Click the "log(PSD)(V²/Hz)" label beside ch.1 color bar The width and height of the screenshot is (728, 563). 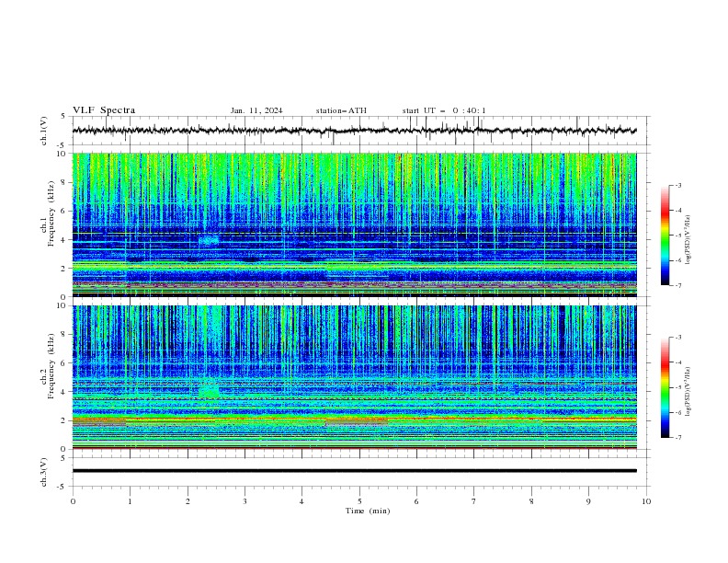[x=688, y=240]
